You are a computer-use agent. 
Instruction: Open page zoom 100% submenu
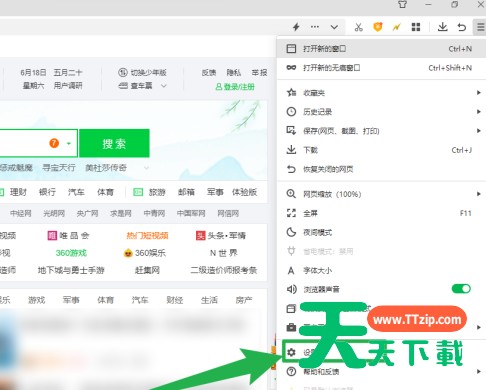[381, 194]
